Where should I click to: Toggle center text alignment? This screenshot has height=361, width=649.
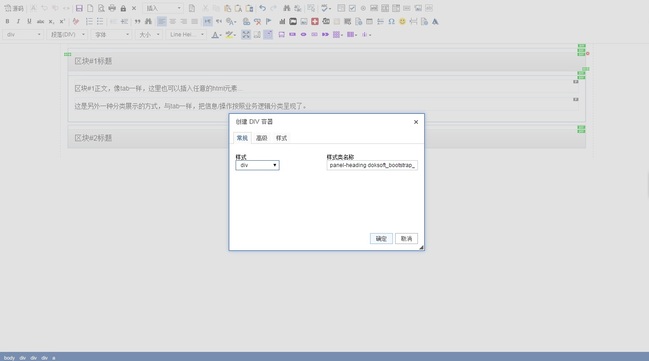click(x=173, y=22)
